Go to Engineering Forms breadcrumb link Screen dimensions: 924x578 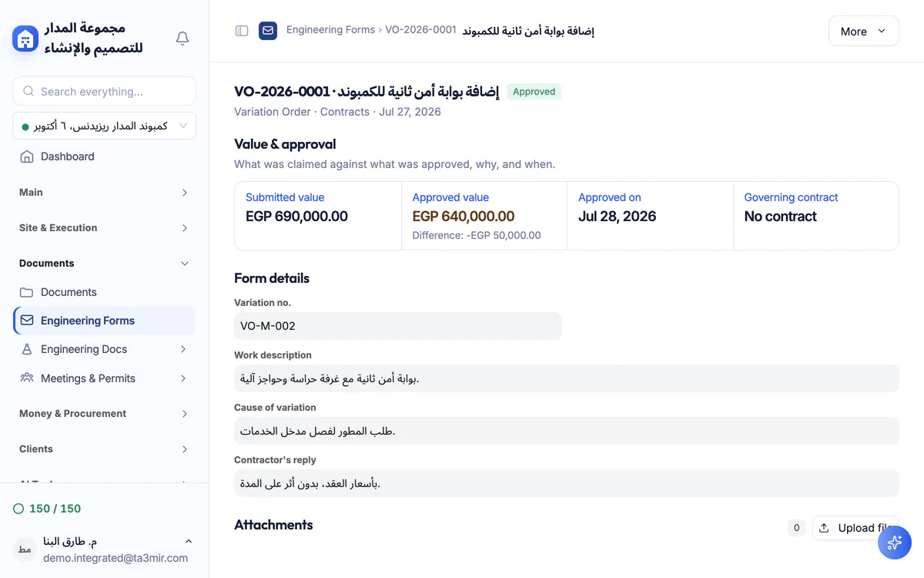tap(330, 30)
